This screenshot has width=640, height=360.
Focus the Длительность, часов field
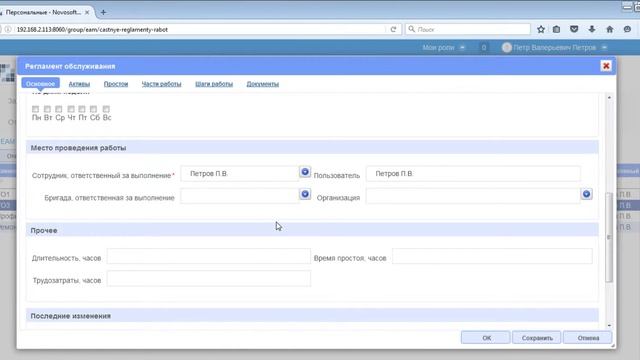209,256
